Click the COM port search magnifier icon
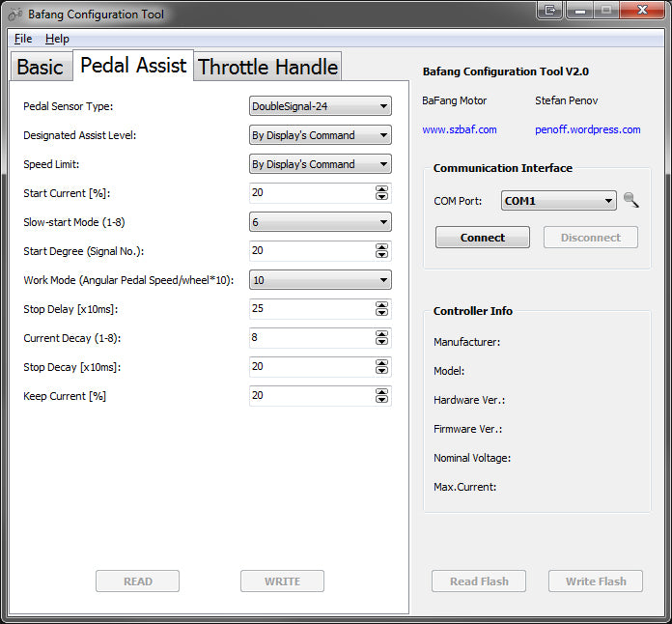Screen dimensions: 672x624 630,201
